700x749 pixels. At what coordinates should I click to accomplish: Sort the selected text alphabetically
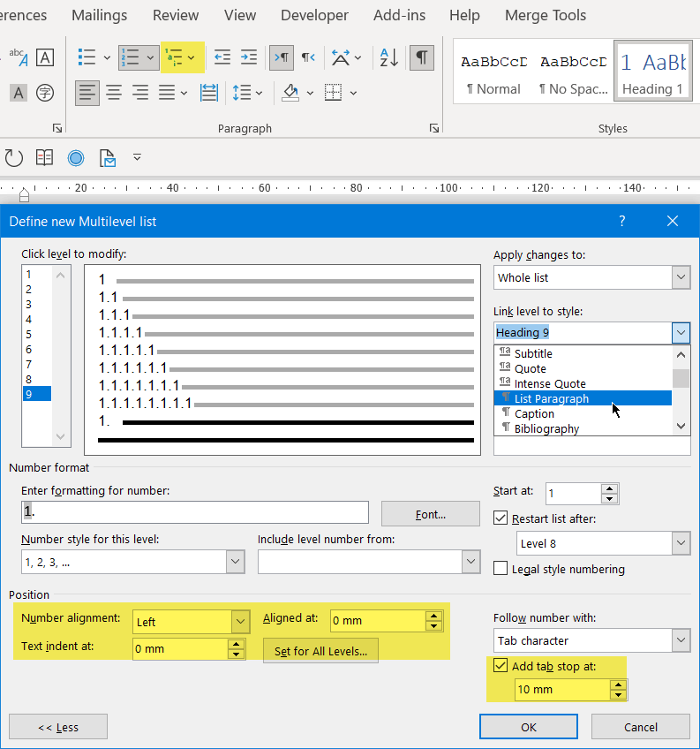[388, 57]
